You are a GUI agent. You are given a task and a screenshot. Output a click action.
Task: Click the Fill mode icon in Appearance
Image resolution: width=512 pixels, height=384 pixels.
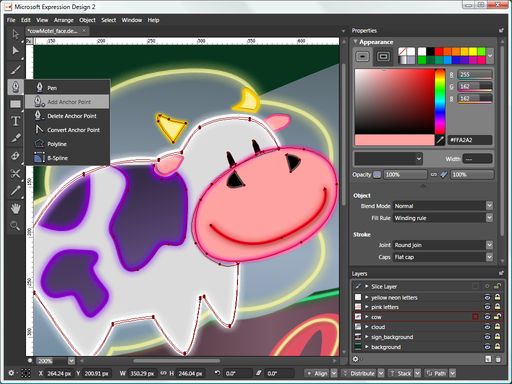[363, 56]
